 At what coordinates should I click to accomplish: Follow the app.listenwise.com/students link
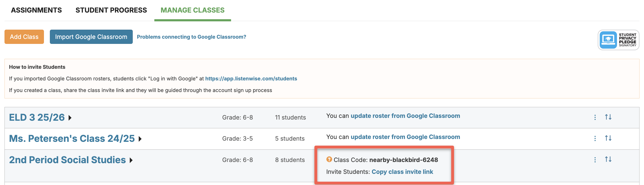251,79
